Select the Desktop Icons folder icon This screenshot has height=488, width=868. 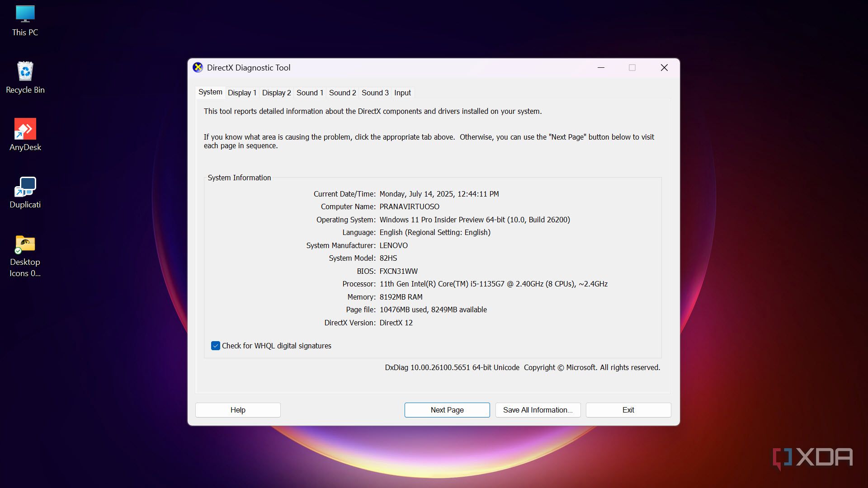click(25, 256)
